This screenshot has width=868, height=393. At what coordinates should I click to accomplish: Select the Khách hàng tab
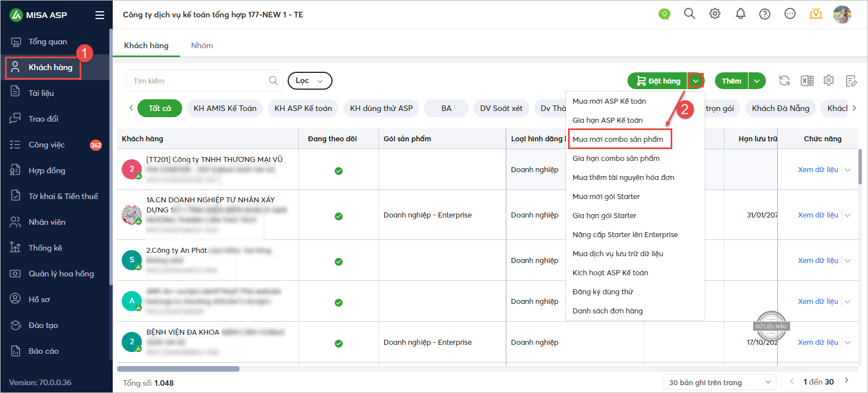pyautogui.click(x=146, y=45)
